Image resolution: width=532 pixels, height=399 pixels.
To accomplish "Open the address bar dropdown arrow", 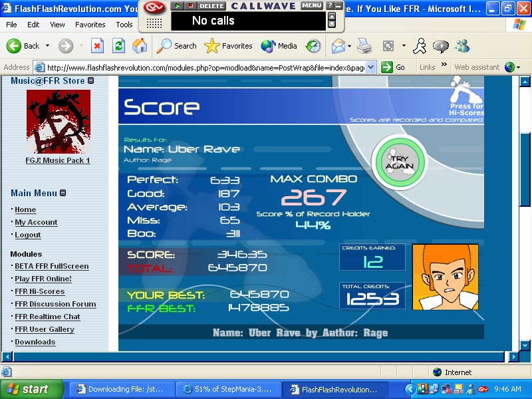I will pos(371,67).
